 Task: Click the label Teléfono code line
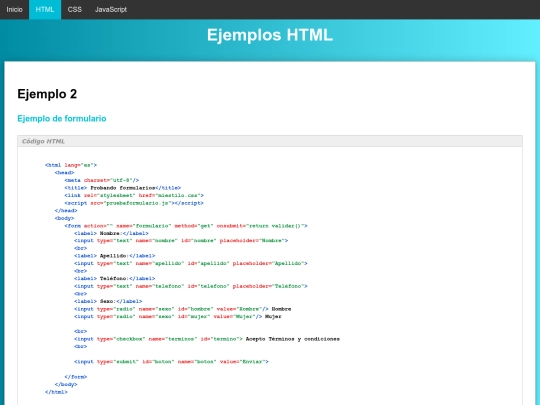pyautogui.click(x=114, y=278)
